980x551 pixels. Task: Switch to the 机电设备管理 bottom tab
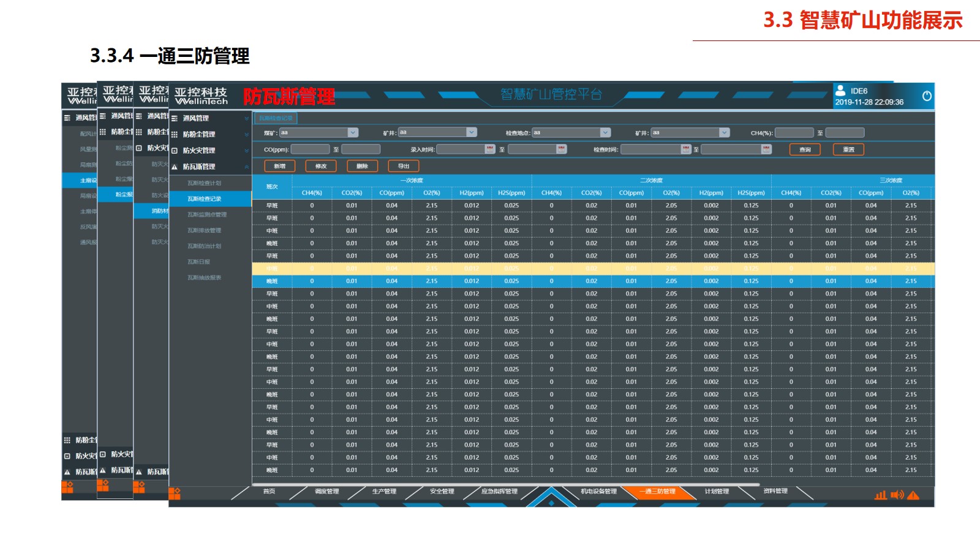coord(598,492)
